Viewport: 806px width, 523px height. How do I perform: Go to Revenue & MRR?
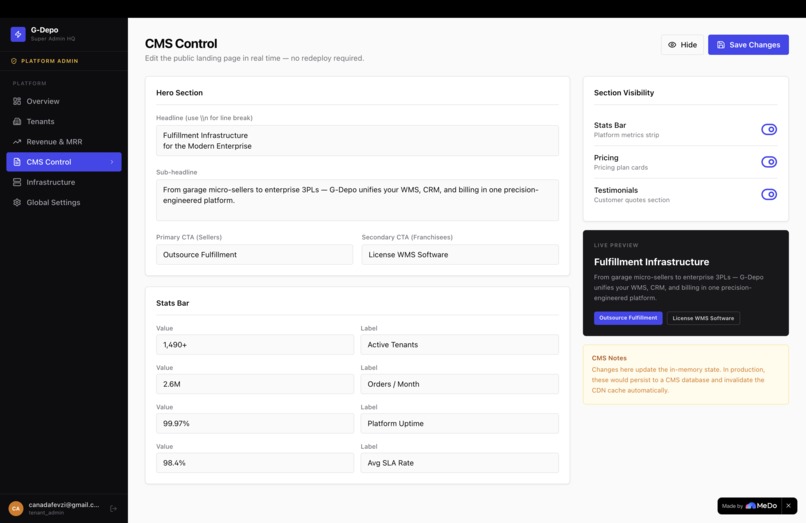point(64,141)
